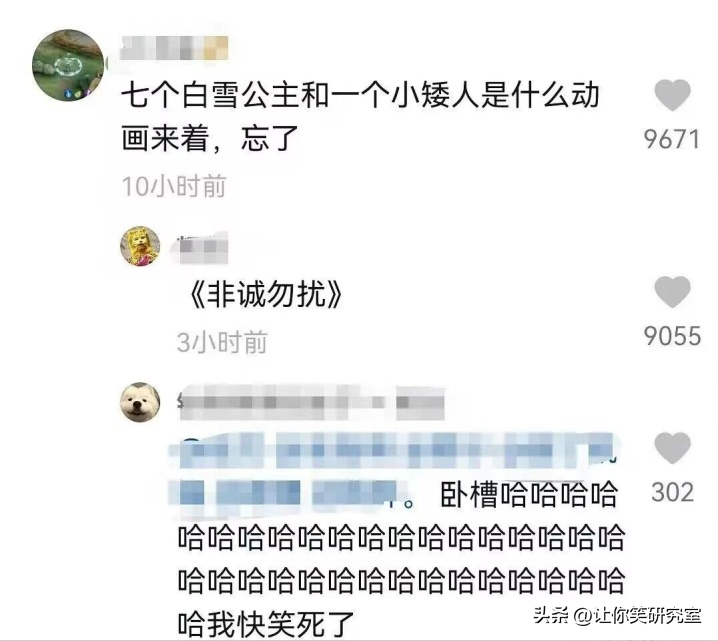
Task: Tap the blurred username of first commenter
Action: [x=174, y=48]
